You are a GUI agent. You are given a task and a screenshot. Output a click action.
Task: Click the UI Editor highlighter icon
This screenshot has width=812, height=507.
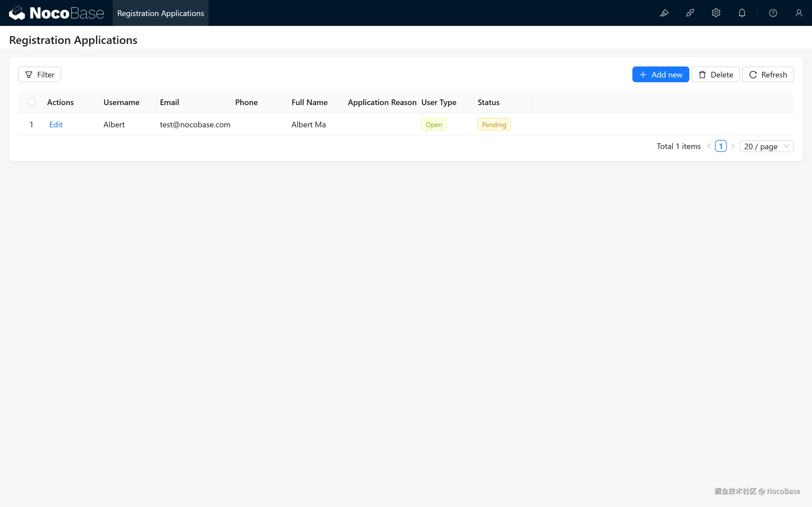click(x=664, y=13)
